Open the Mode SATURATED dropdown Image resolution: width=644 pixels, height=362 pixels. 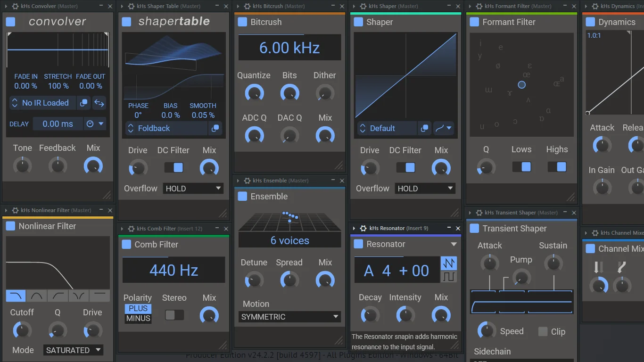(x=73, y=350)
